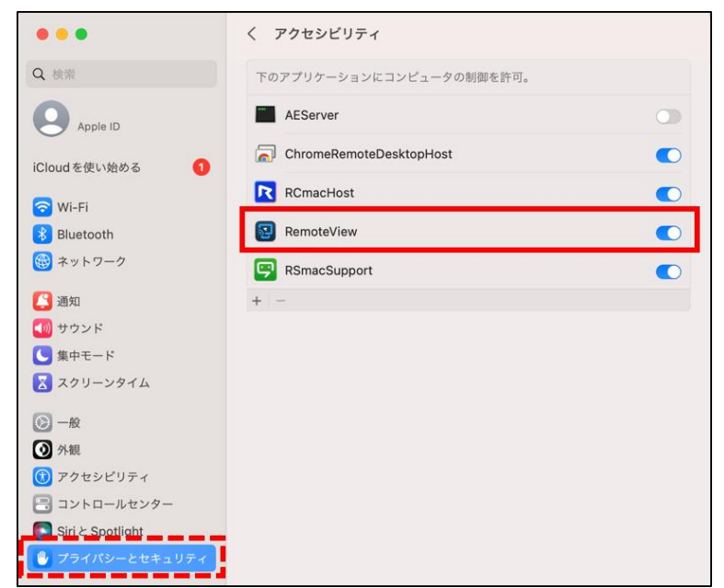Click the 集中モード moon icon
Screen dimensions: 724x588
(42, 355)
